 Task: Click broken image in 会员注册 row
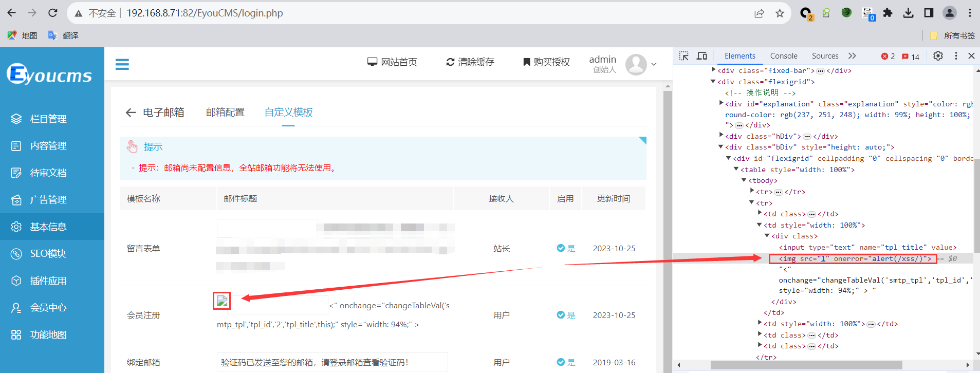(x=222, y=301)
